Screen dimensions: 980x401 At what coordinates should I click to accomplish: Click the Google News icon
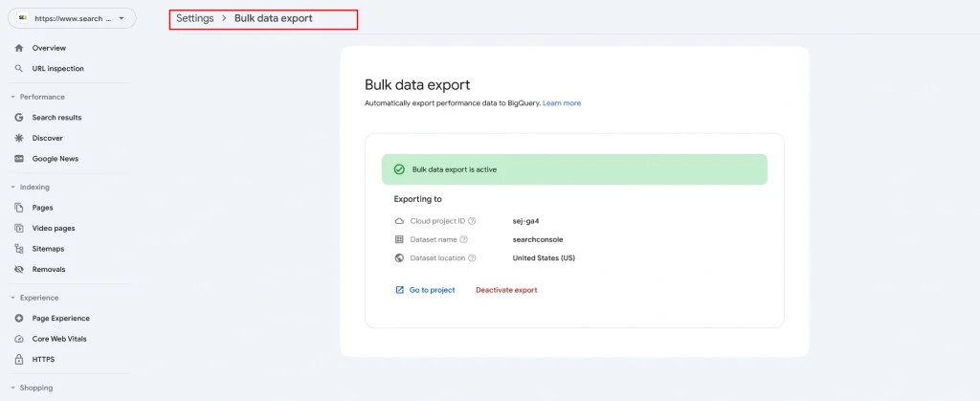click(x=19, y=159)
